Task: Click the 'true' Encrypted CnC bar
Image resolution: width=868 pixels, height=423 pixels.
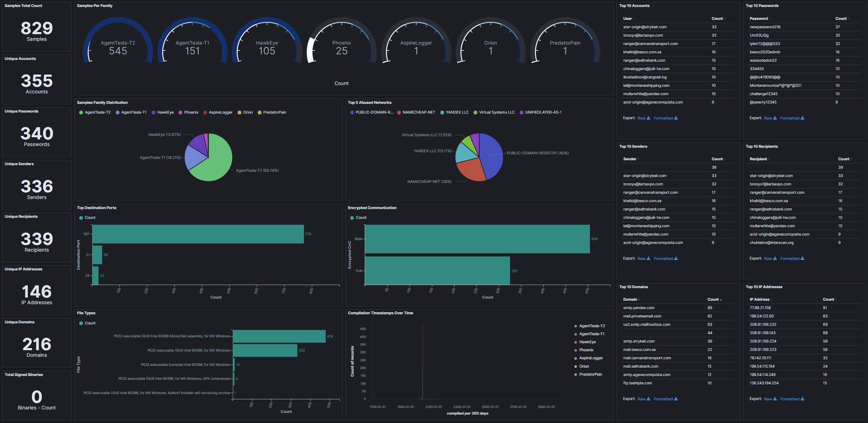Action: point(437,271)
